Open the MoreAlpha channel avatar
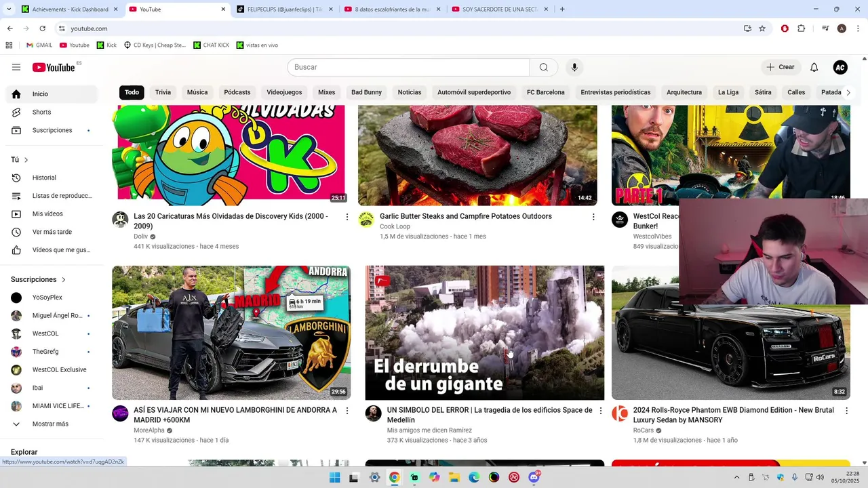This screenshot has height=488, width=868. 120,413
